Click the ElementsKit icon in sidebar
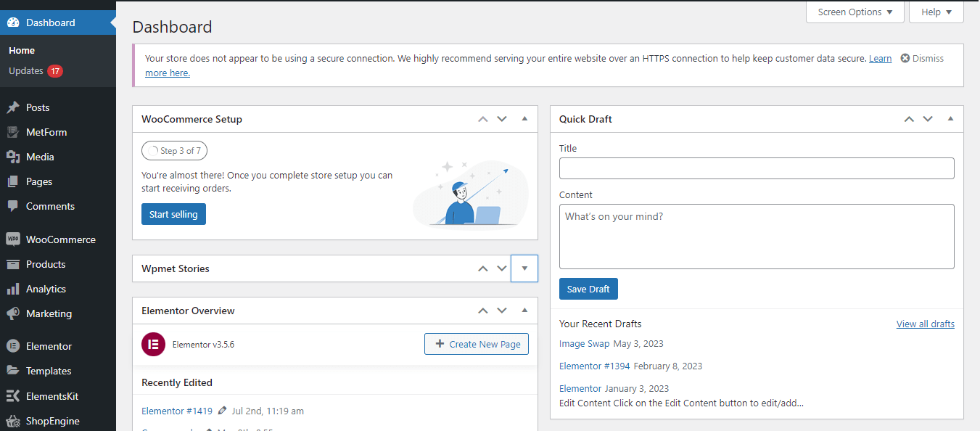This screenshot has height=431, width=980. pos(13,396)
